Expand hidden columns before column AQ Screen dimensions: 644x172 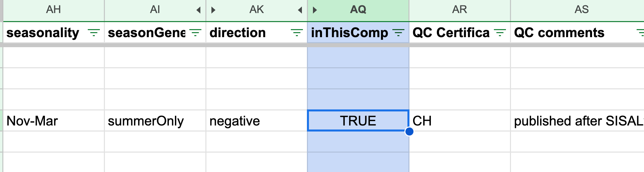(x=315, y=10)
